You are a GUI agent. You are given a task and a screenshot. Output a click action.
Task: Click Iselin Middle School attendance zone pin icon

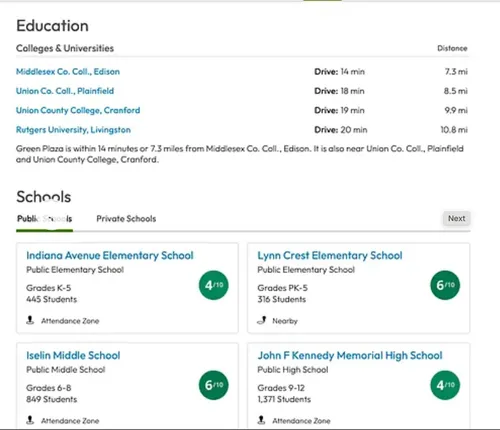click(30, 420)
